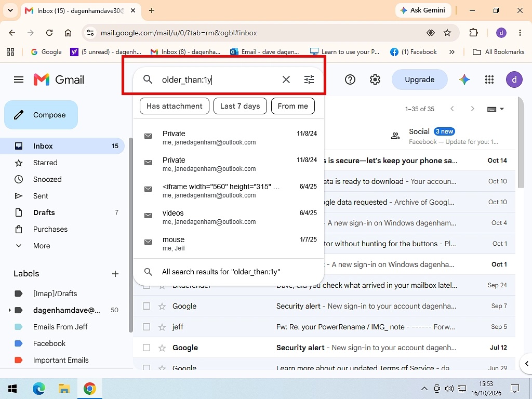
Task: Open the Starred folder
Action: (x=62, y=163)
